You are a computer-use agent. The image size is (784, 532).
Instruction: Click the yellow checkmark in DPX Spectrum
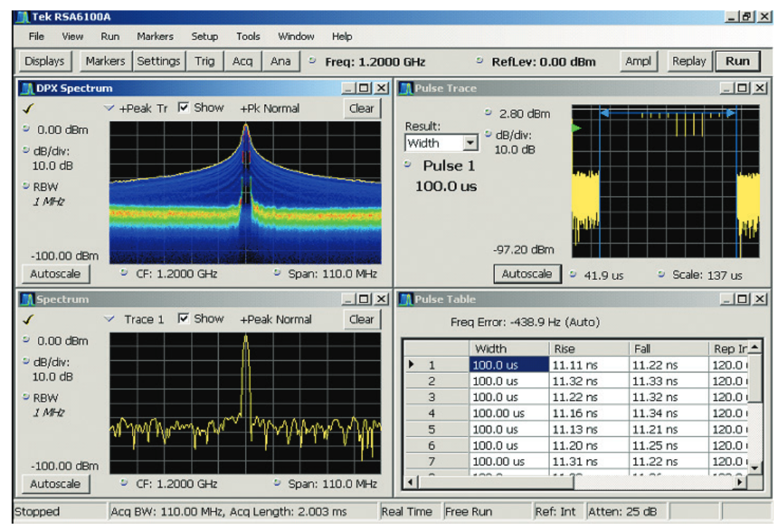click(x=28, y=109)
